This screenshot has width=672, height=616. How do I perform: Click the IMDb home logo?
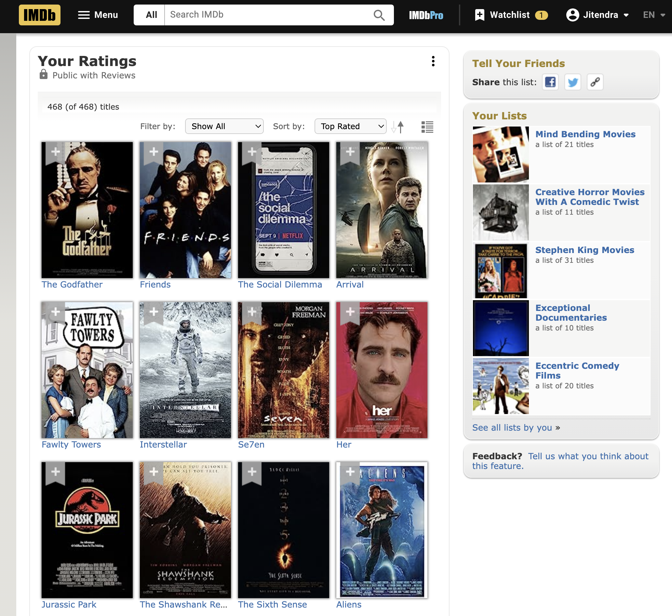[x=39, y=15]
